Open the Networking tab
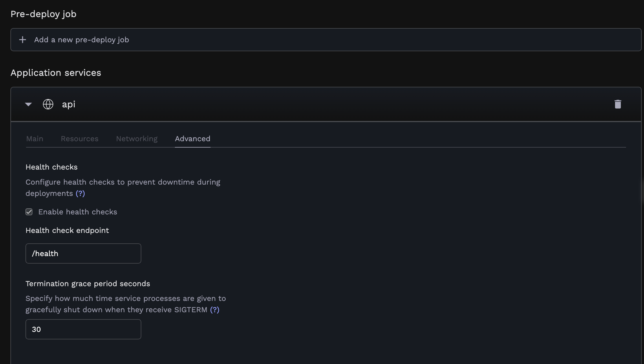Screen dimensions: 644x364 click(x=136, y=139)
